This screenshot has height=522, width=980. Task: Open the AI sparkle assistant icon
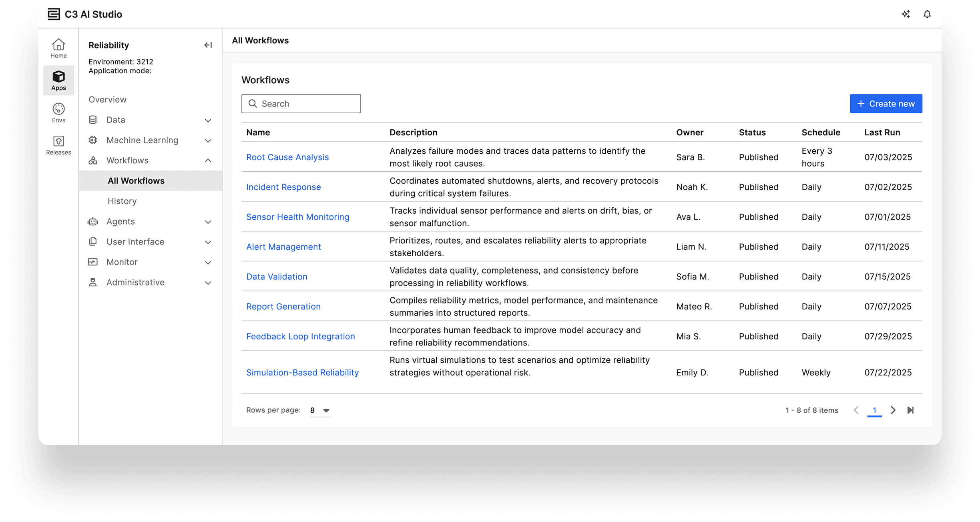(x=906, y=14)
